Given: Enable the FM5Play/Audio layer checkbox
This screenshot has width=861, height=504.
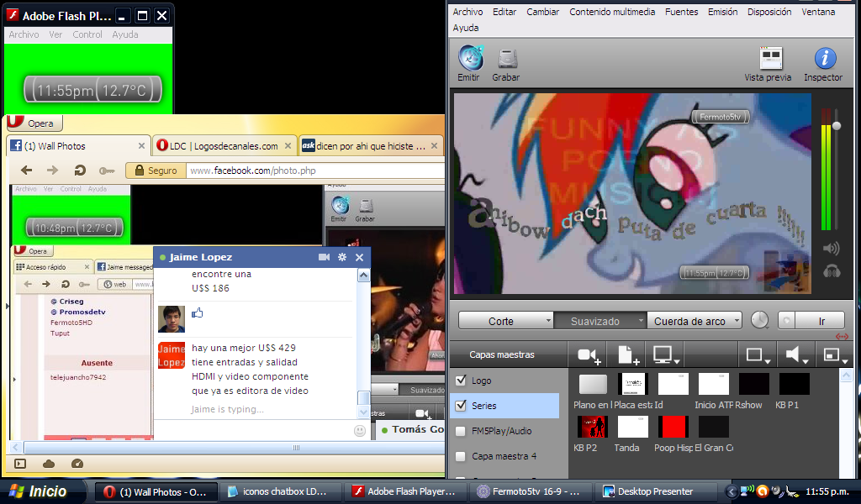Looking at the screenshot, I should point(462,431).
